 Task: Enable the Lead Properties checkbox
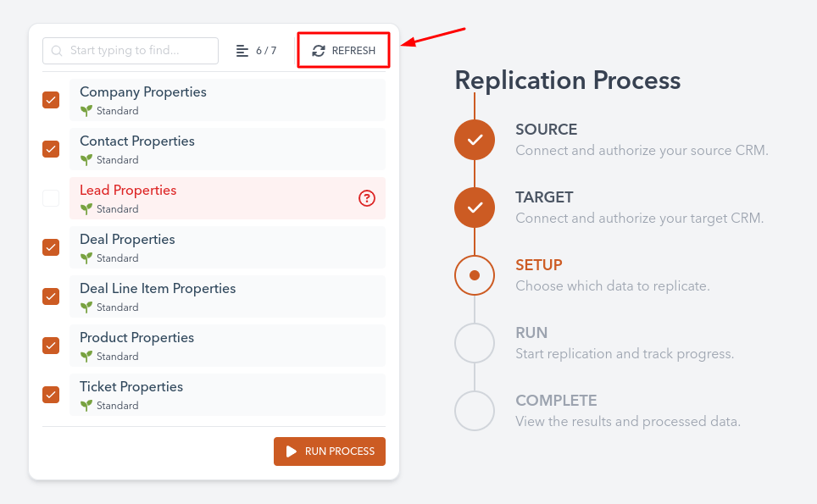click(51, 198)
